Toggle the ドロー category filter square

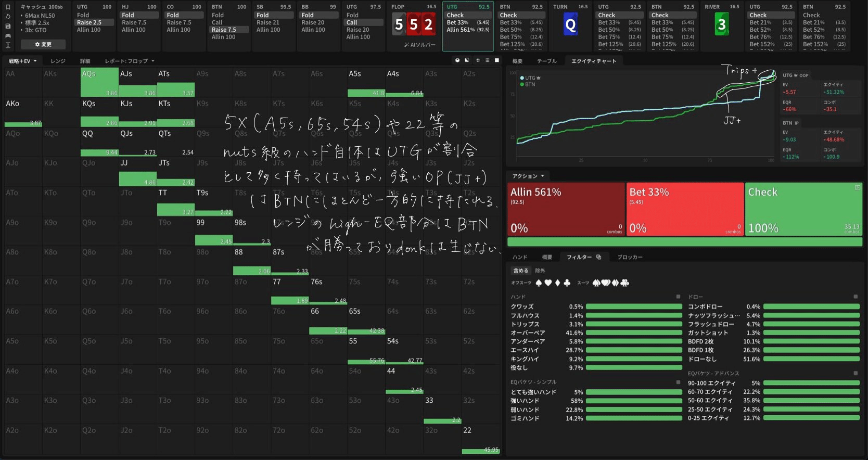[x=856, y=297]
